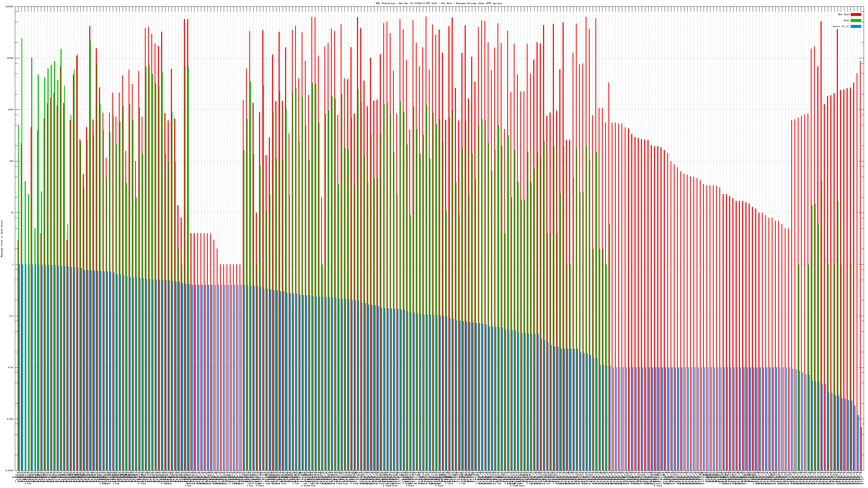Image resolution: width=868 pixels, height=488 pixels.
Task: Click the 0.01 y-axis tick label
Action: (11, 367)
